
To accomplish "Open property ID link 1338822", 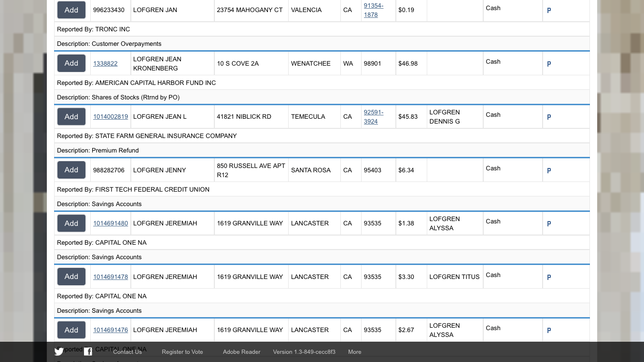I will [105, 63].
